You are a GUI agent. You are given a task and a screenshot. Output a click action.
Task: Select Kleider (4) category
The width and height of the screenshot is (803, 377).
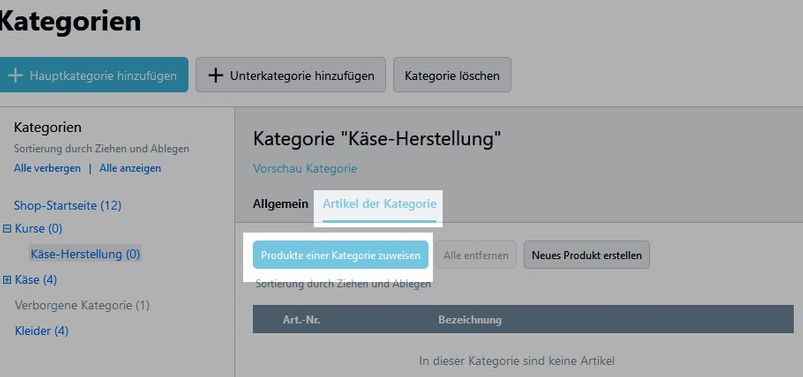coord(41,331)
